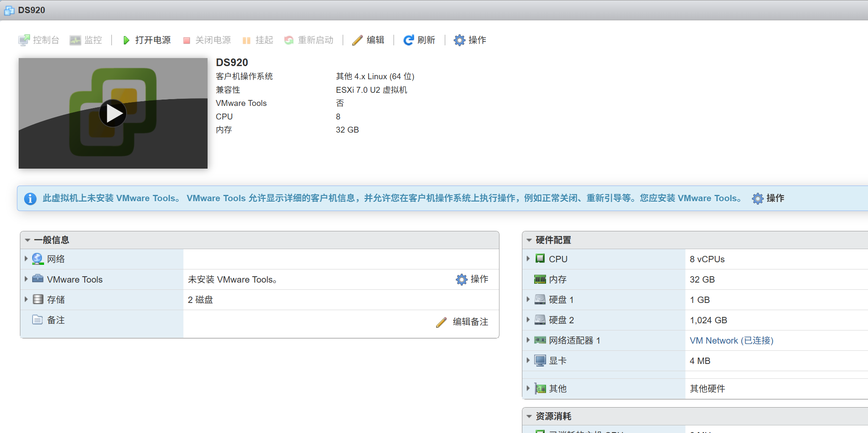868x433 pixels.
Task: Open the VM Network link
Action: pyautogui.click(x=731, y=341)
